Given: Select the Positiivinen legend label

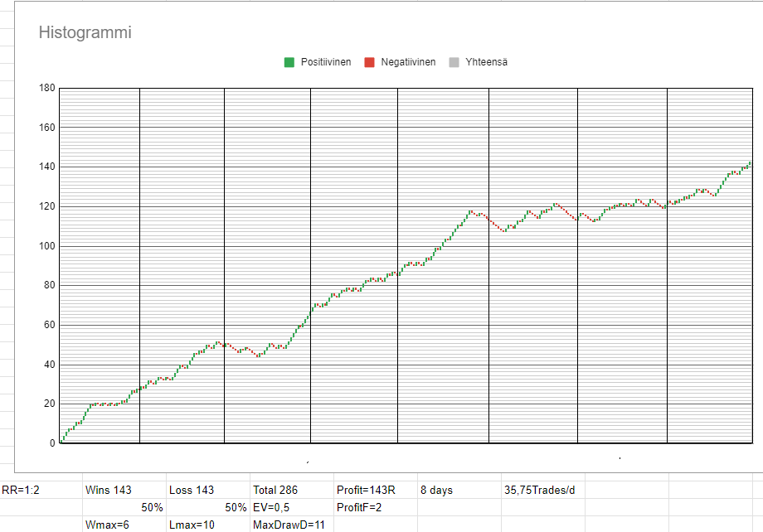Looking at the screenshot, I should point(327,62).
